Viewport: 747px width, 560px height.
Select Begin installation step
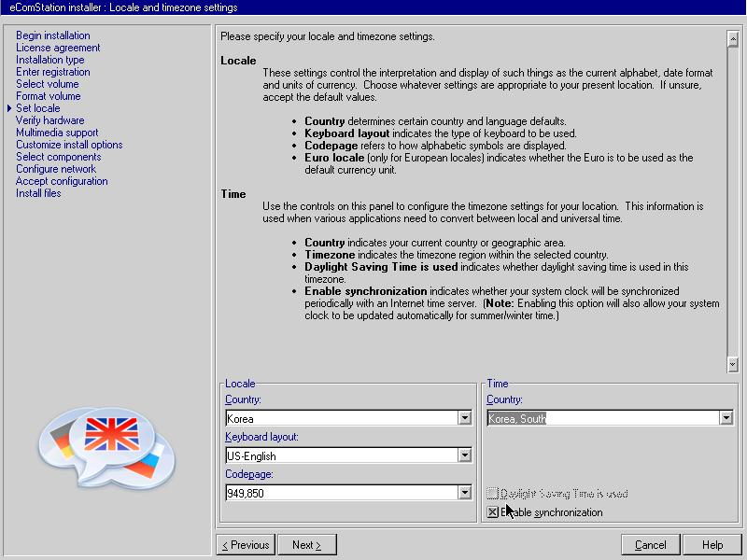[x=53, y=35]
